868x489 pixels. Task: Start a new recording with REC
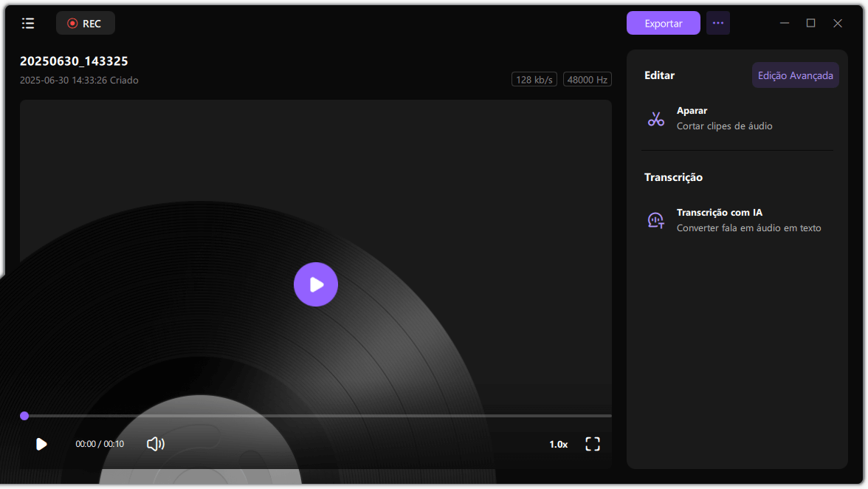[86, 23]
